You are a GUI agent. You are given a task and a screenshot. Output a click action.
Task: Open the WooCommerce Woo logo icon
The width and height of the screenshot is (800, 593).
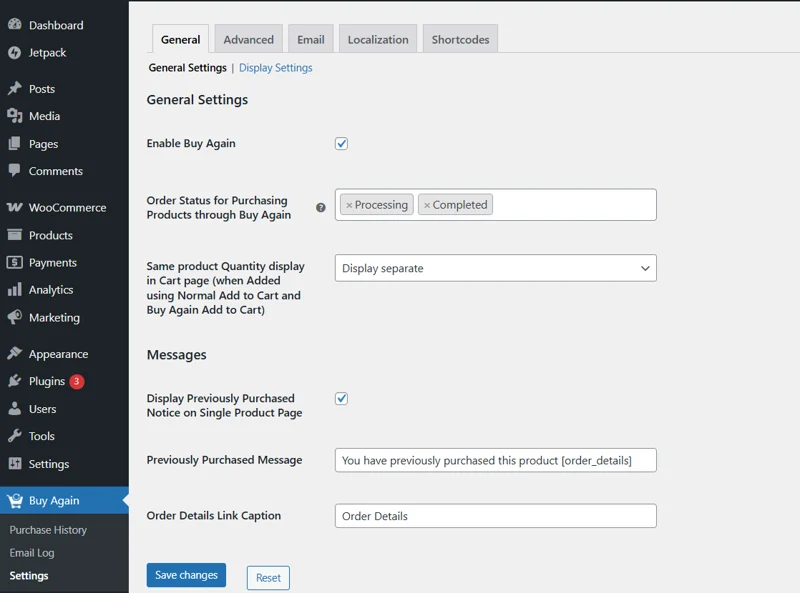tap(15, 207)
